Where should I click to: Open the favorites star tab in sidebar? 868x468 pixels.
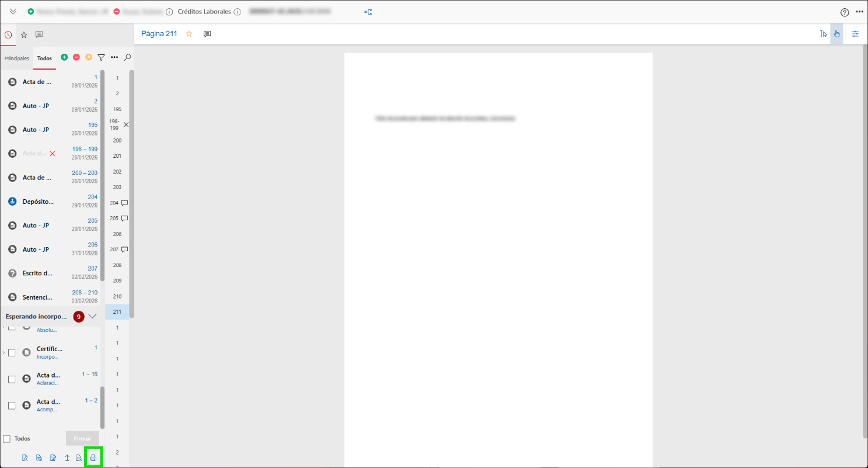pyautogui.click(x=24, y=35)
